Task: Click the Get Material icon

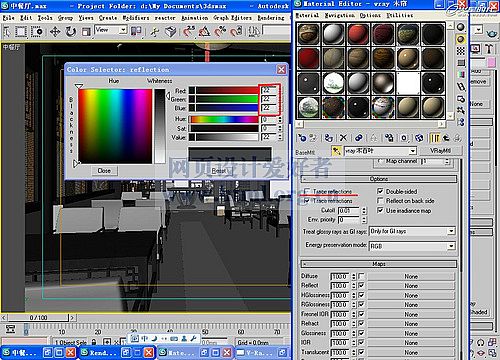Action: click(302, 138)
